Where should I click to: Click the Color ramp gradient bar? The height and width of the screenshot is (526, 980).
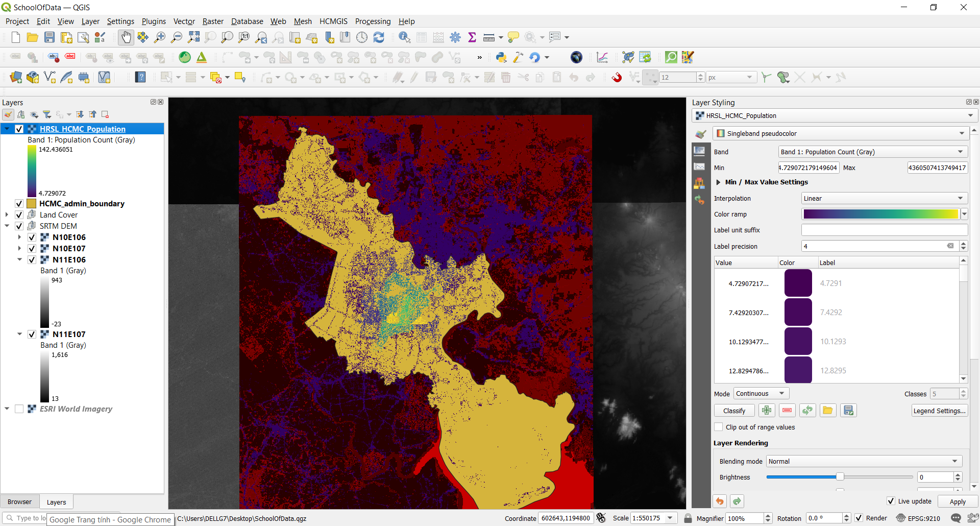[x=881, y=214]
